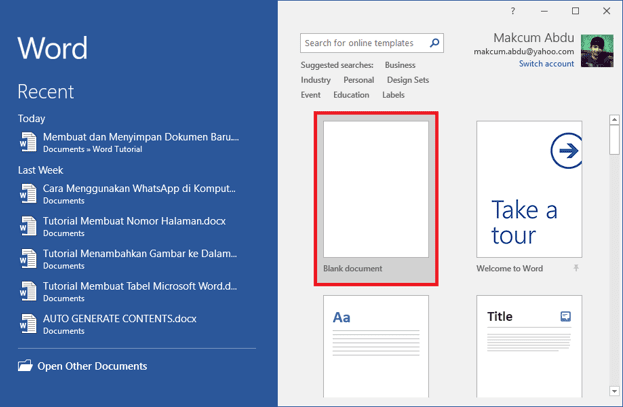The height and width of the screenshot is (407, 623).
Task: Choose the Blank document template
Action: [x=376, y=198]
